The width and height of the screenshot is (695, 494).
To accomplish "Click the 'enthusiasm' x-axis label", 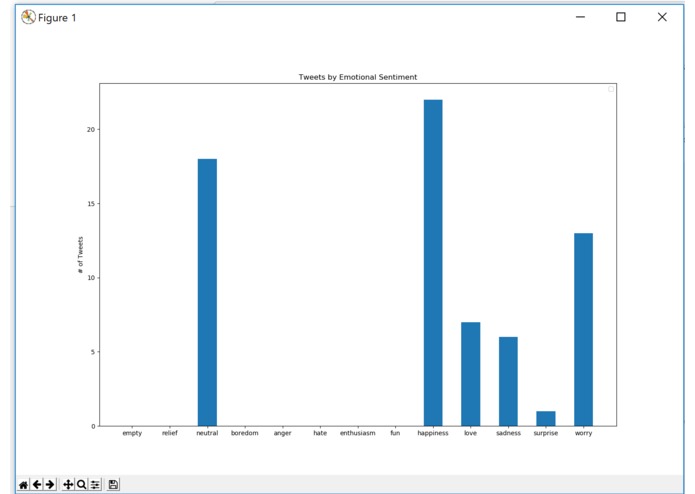I will [x=358, y=433].
